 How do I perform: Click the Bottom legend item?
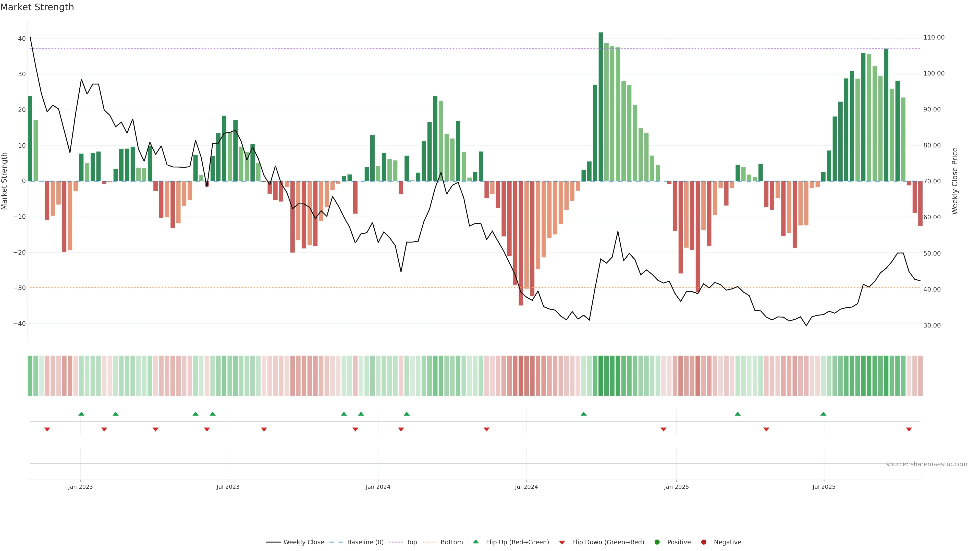[x=451, y=542]
